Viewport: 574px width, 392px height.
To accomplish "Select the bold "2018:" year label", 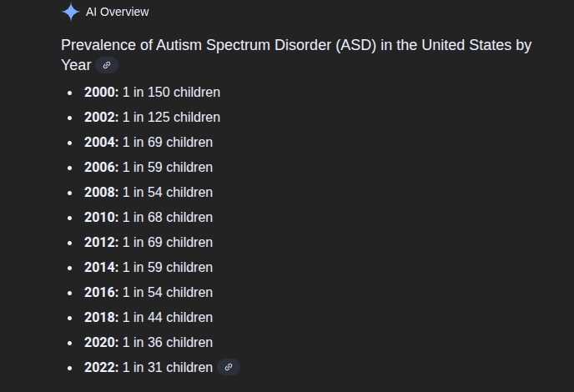I will 101,317.
